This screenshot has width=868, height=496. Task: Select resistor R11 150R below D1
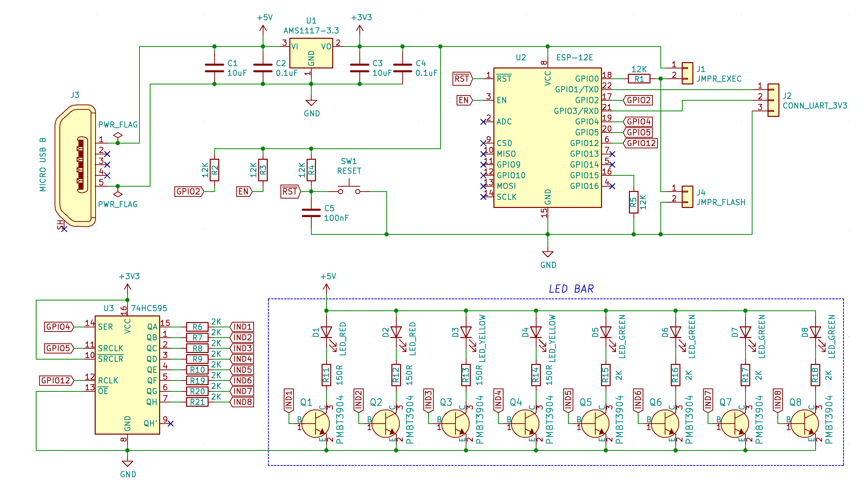click(x=327, y=375)
